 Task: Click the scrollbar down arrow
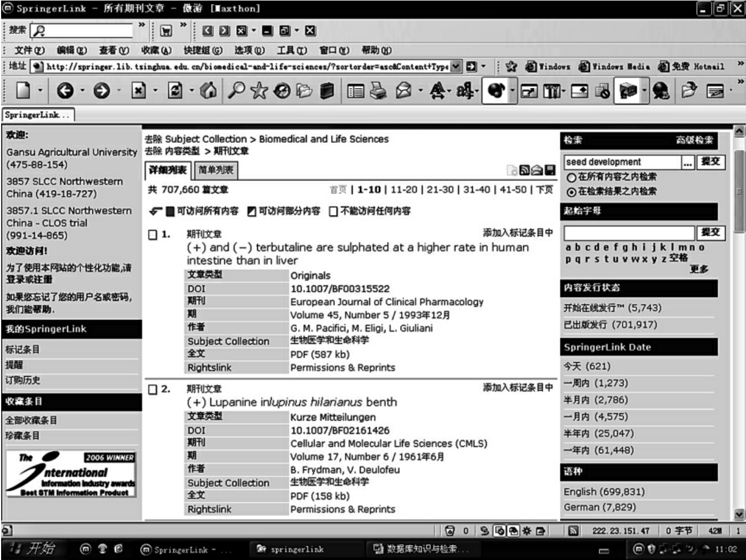(x=739, y=514)
